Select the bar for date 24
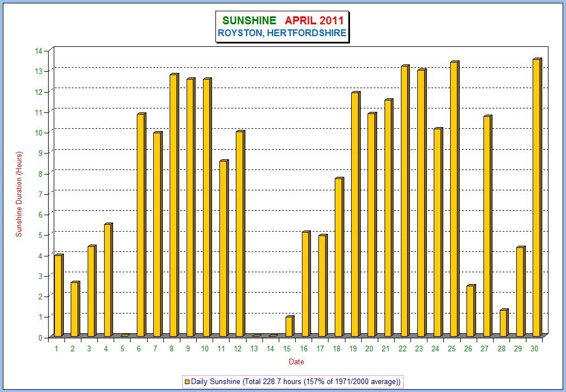Screen dimensions: 566x392 point(438,232)
